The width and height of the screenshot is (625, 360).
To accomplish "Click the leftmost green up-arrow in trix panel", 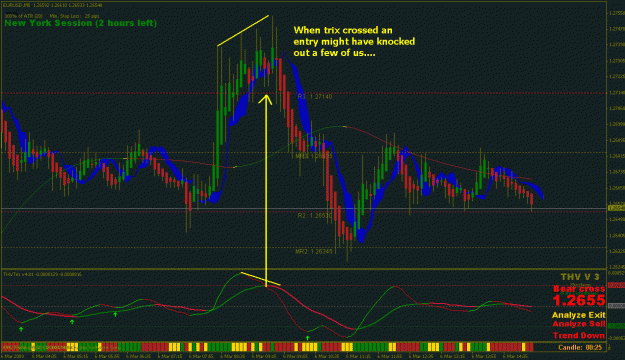I will point(21,329).
